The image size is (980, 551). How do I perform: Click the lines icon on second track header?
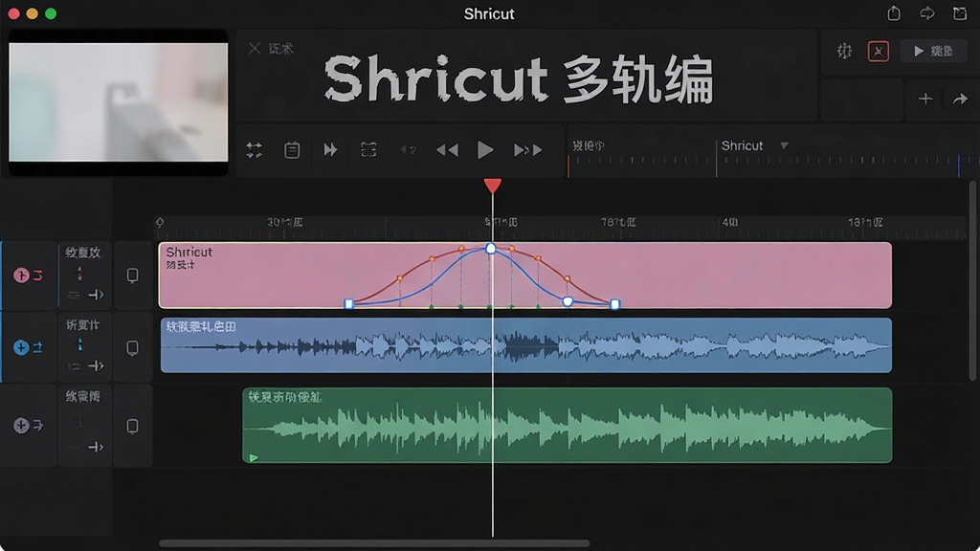(75, 366)
